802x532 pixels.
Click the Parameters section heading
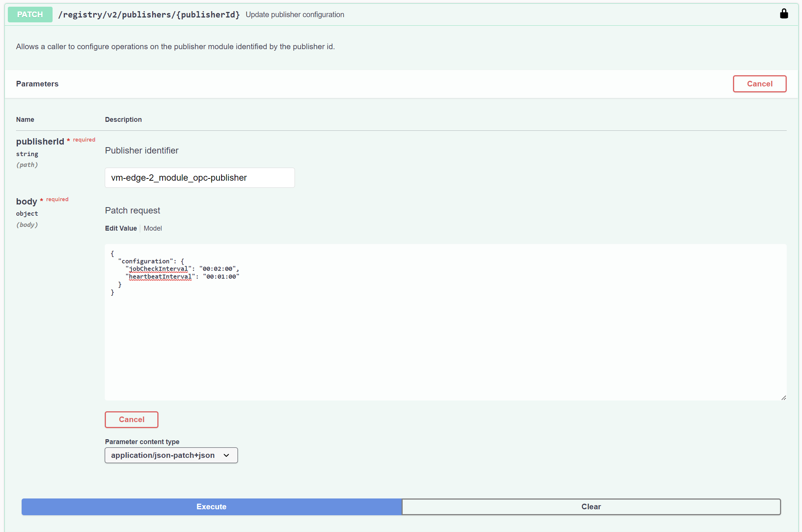(37, 84)
